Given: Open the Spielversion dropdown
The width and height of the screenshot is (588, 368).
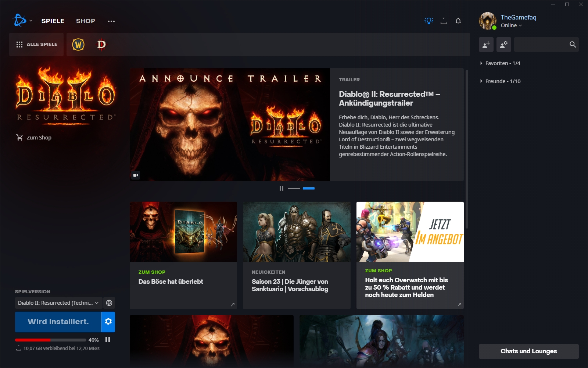Looking at the screenshot, I should (58, 303).
